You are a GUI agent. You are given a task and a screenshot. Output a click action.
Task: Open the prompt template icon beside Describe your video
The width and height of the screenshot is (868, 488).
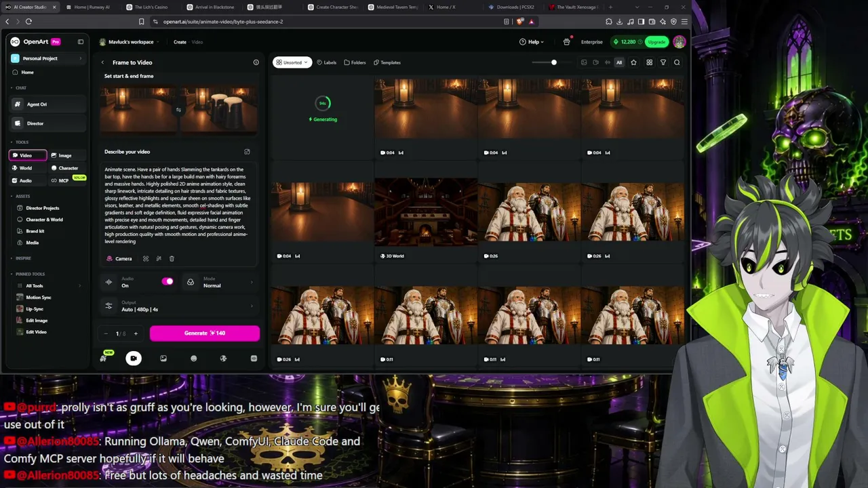point(247,152)
